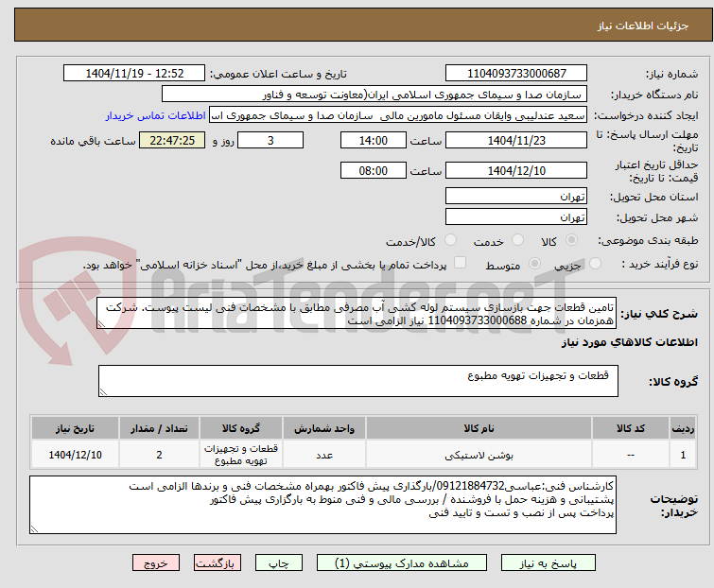Click the بوشن لاستیکی item name cell

pos(479,454)
